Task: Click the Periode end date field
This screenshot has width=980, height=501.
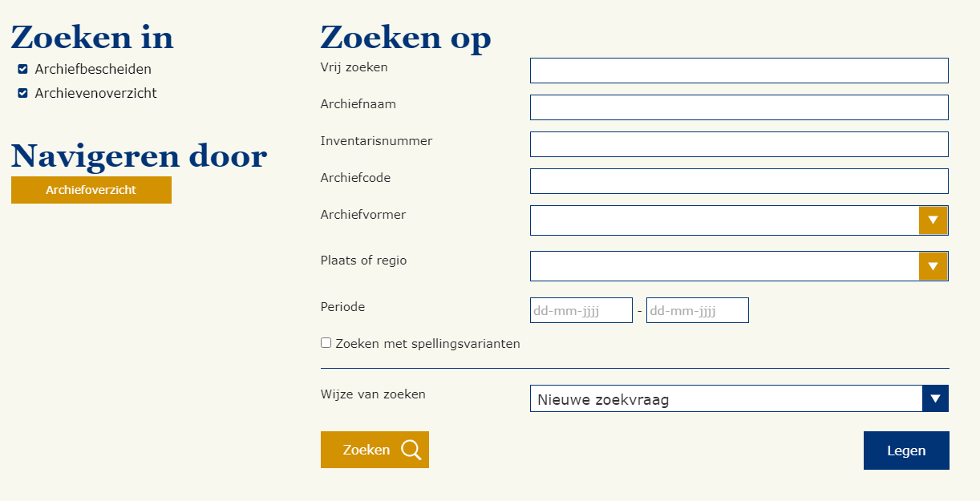Action: (x=698, y=310)
